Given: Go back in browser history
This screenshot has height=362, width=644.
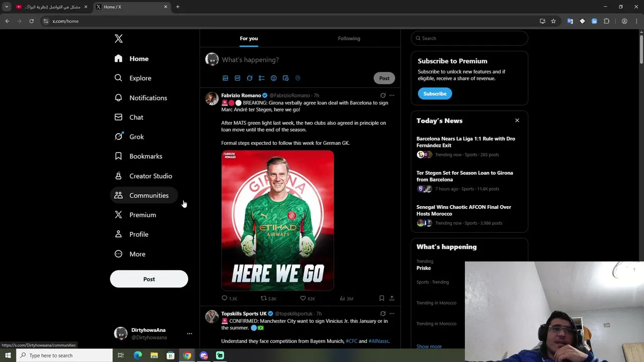Looking at the screenshot, I should tap(7, 21).
